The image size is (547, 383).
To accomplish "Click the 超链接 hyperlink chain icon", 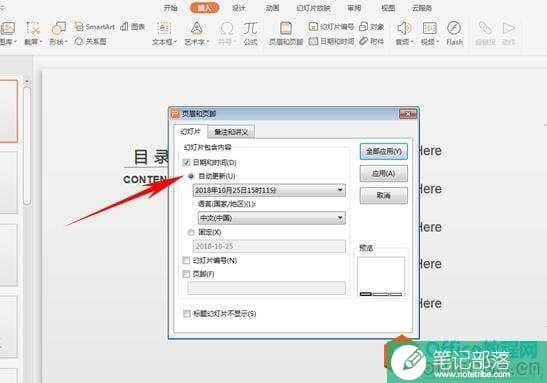I will point(485,28).
